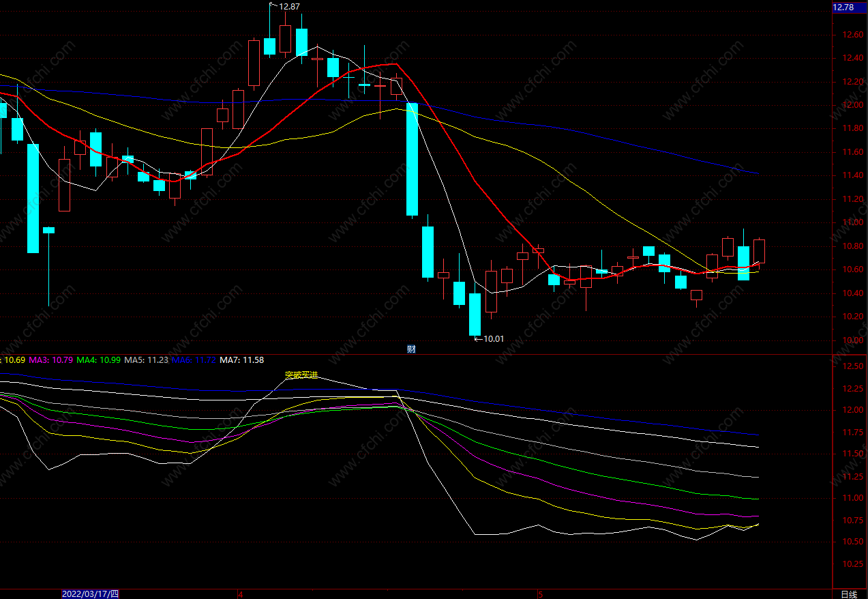The height and width of the screenshot is (599, 868).
Task: Click the 12.50 indicator axis label
Action: (x=853, y=367)
